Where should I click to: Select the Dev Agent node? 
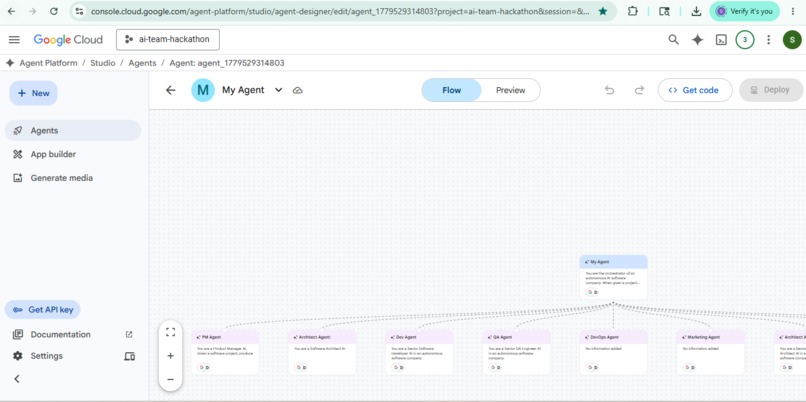pyautogui.click(x=419, y=353)
